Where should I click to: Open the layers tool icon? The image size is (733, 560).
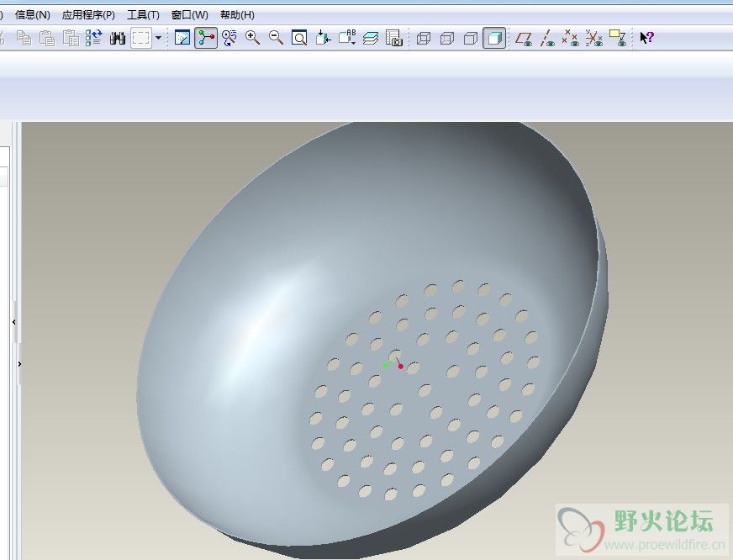click(x=371, y=38)
